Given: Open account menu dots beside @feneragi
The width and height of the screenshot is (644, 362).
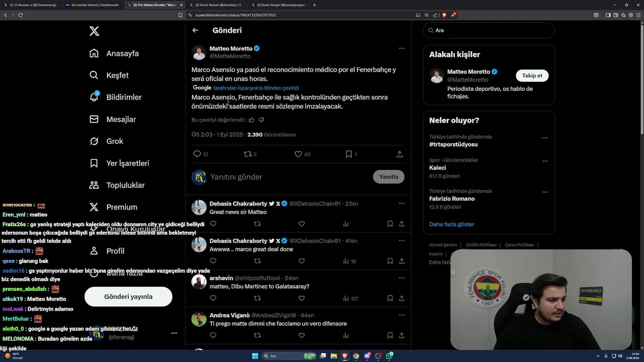Looking at the screenshot, I should click(174, 333).
